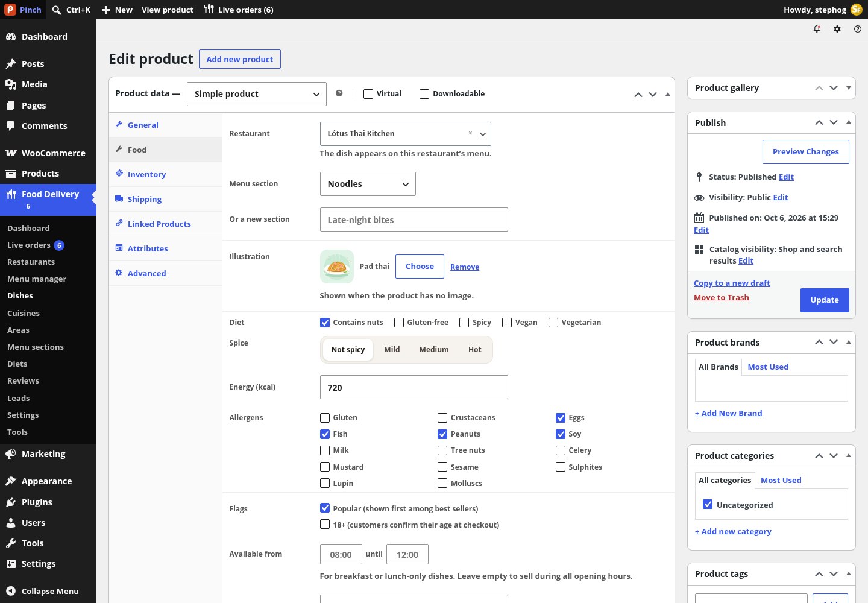The image size is (868, 603).
Task: Set spice level to Medium
Action: [434, 350]
